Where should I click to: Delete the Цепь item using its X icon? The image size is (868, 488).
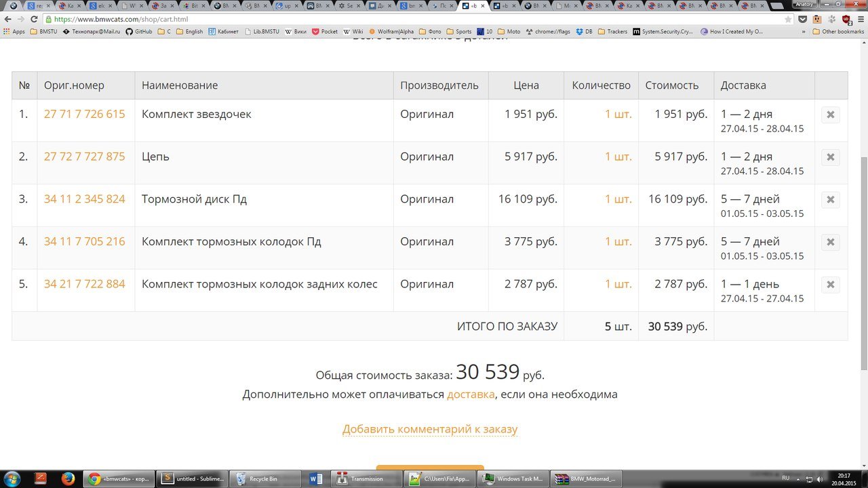(830, 157)
